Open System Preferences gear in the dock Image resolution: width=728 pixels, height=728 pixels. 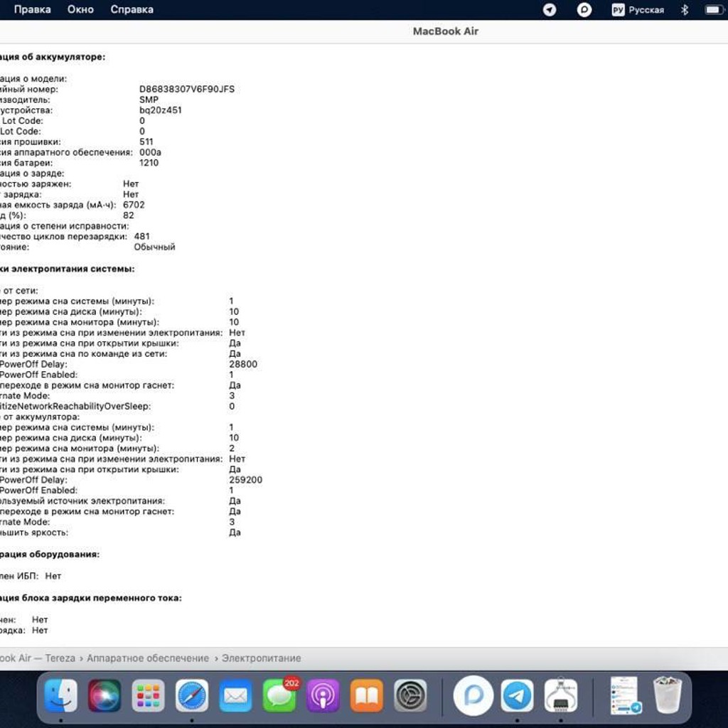pos(410,695)
